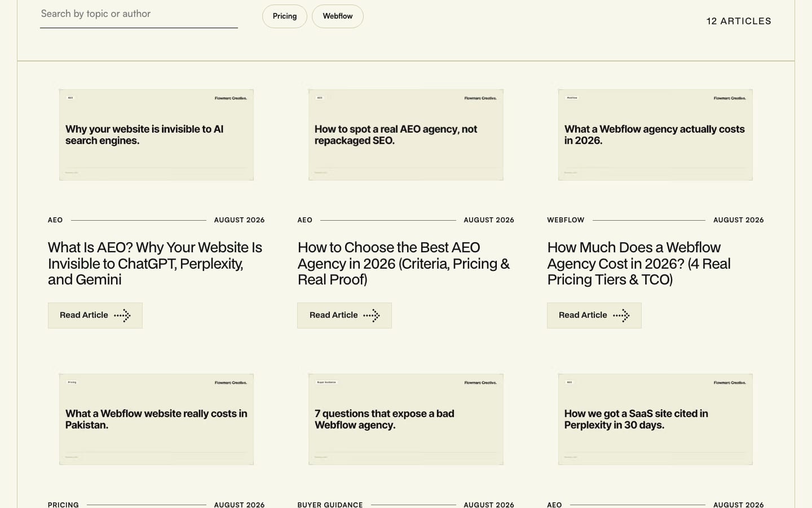Screen dimensions: 812x508
Task: Click the arrow icon beside the Best AEO Agency Read Article
Action: (x=372, y=316)
